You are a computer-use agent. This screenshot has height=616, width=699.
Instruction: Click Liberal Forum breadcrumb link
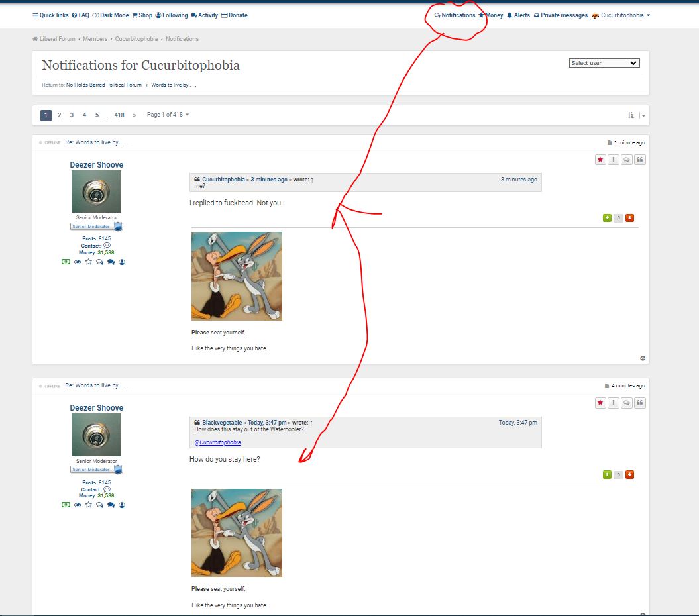tap(58, 39)
